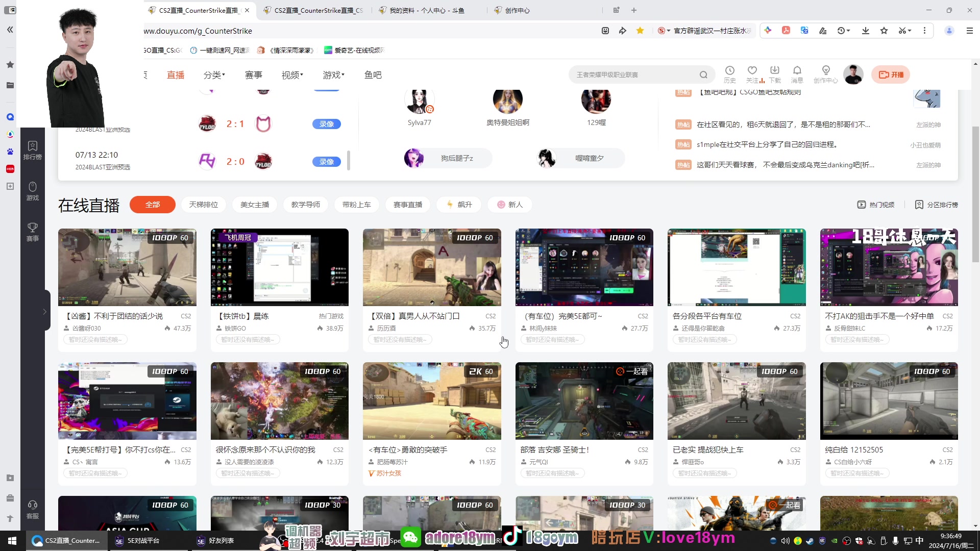This screenshot has width=980, height=551.
Task: Click the 鱼吧 navigation item
Action: tap(373, 75)
